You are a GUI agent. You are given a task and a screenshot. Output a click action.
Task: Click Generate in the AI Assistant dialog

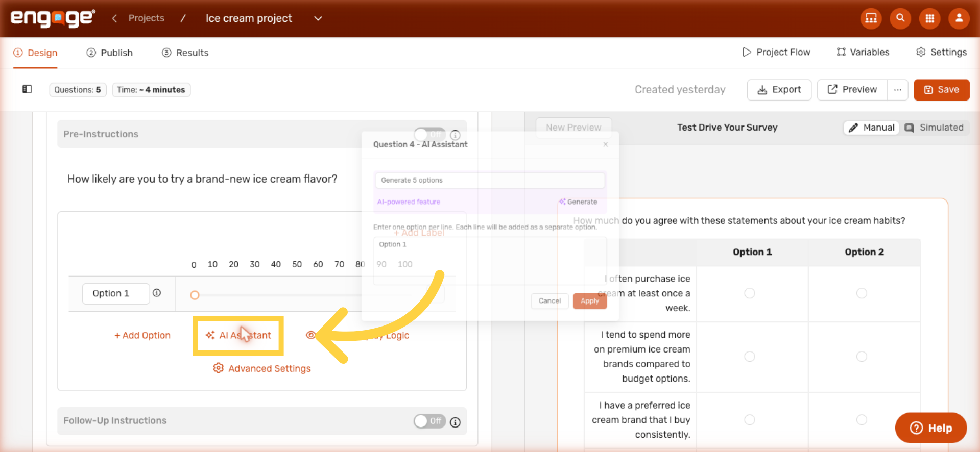point(578,202)
